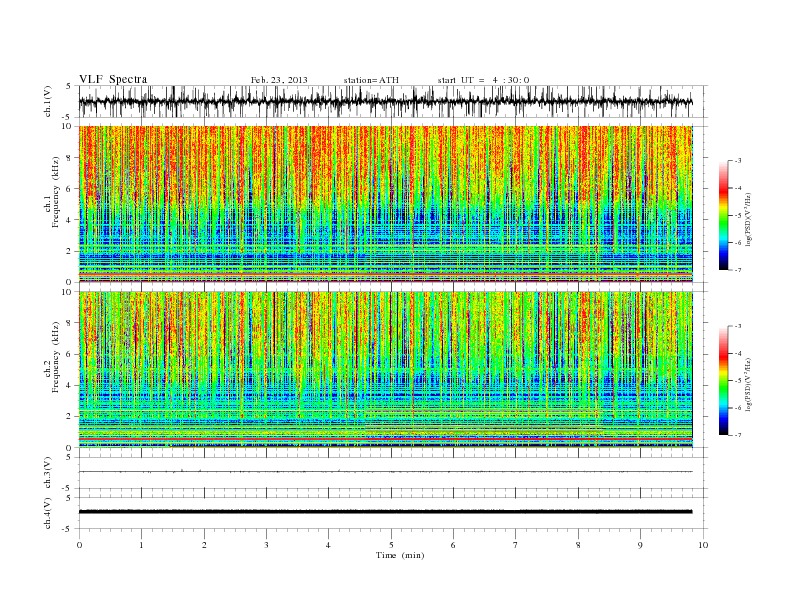Click time axis tick label "3"
792x612 pixels.
(266, 545)
